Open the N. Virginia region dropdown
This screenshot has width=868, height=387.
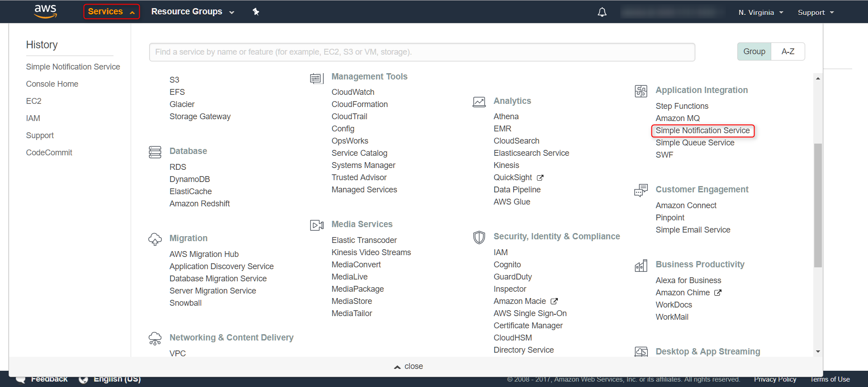click(761, 13)
